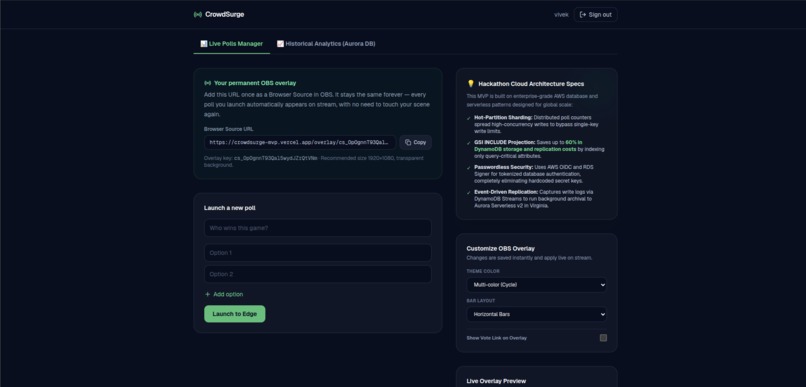806x387 pixels.
Task: Click the Live Polls Manager chart icon
Action: tap(204, 44)
